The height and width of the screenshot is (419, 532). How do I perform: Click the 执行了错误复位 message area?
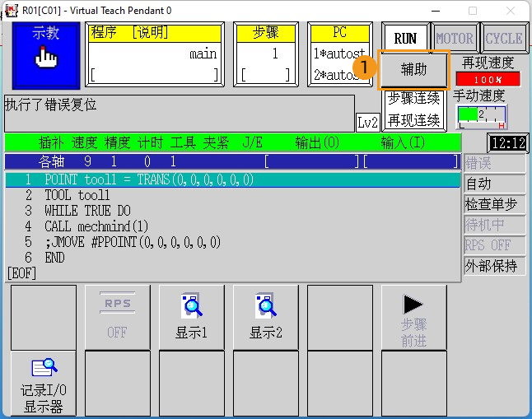(x=180, y=114)
